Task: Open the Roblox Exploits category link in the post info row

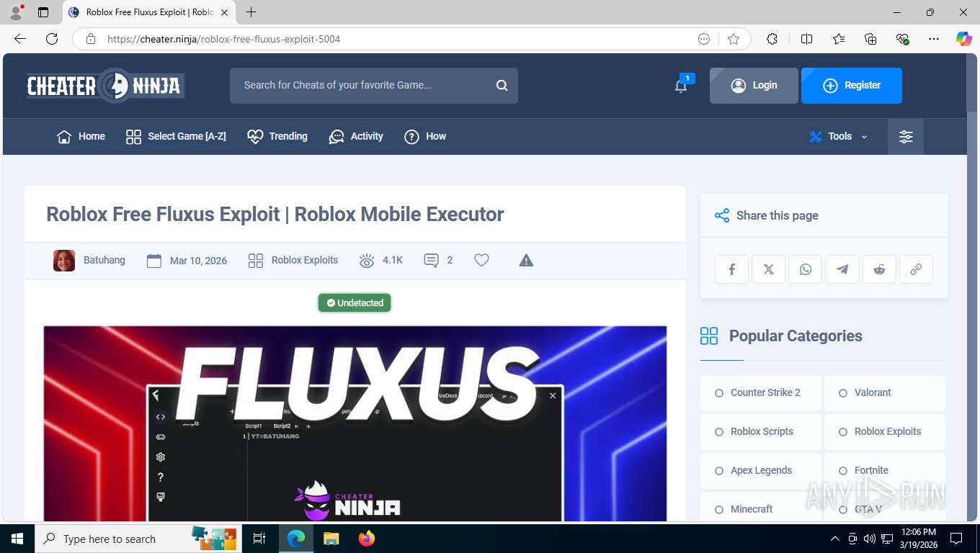Action: click(305, 261)
